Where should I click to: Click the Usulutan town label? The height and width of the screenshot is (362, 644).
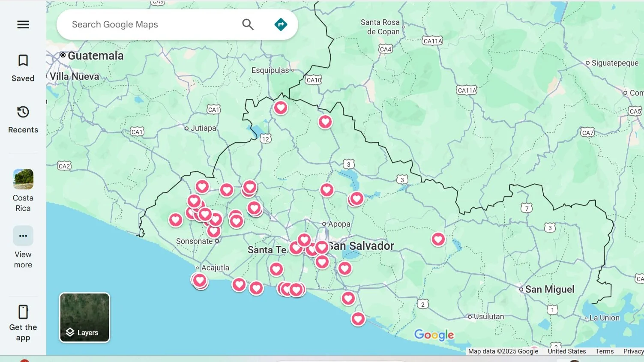[489, 317]
